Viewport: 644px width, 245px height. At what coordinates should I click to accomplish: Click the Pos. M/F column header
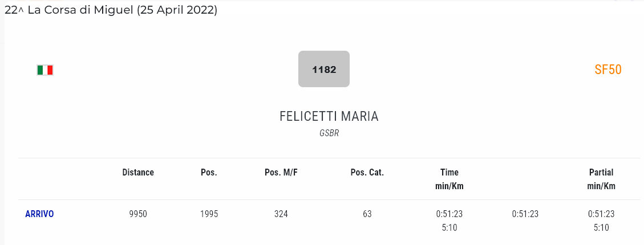tap(280, 172)
